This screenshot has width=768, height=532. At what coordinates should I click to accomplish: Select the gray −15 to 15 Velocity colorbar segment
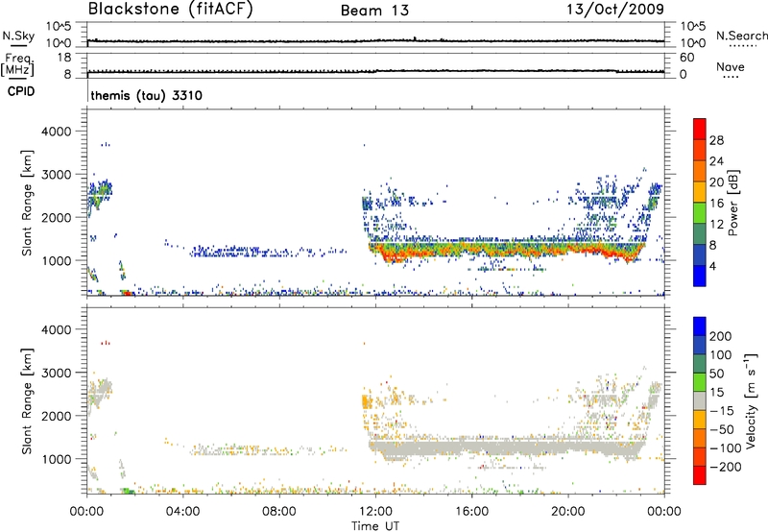coord(700,400)
